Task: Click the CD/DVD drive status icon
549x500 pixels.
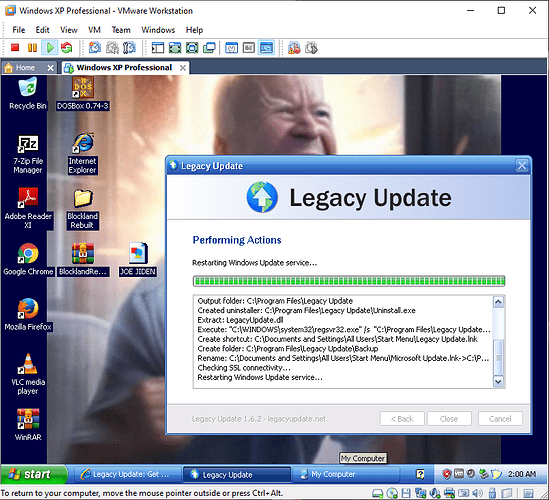Action: pos(392,493)
